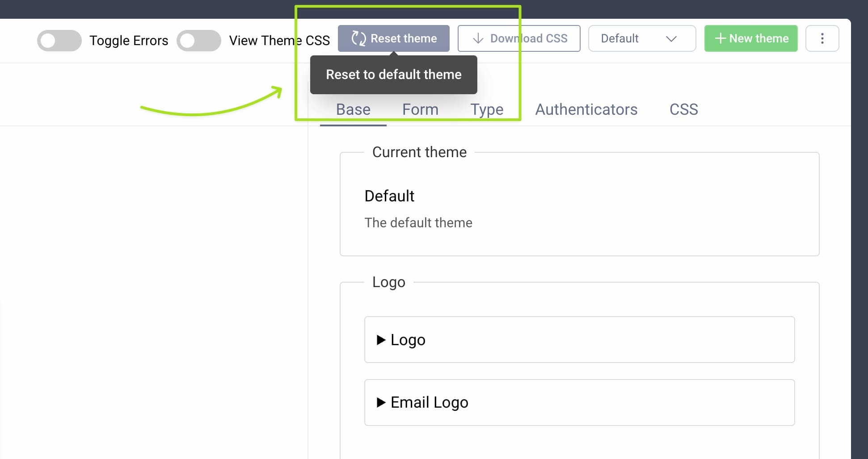Click the Email Logo disclosure triangle
868x459 pixels.
click(x=381, y=402)
